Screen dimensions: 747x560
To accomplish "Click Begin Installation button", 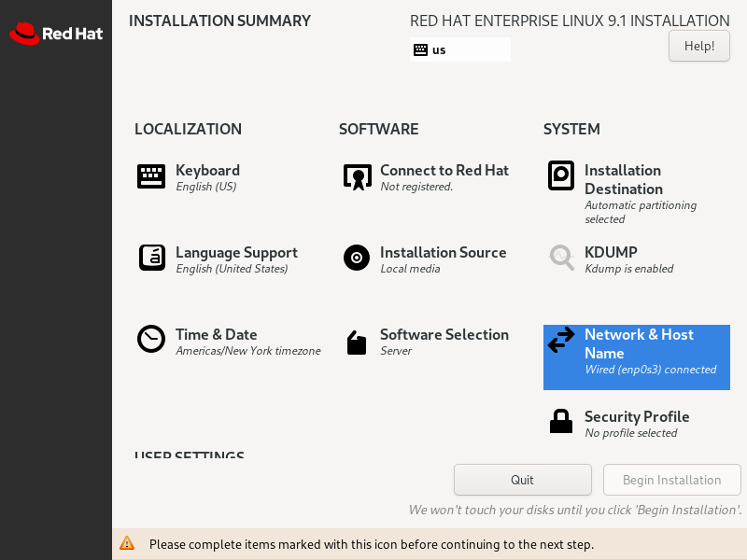I will click(x=671, y=480).
